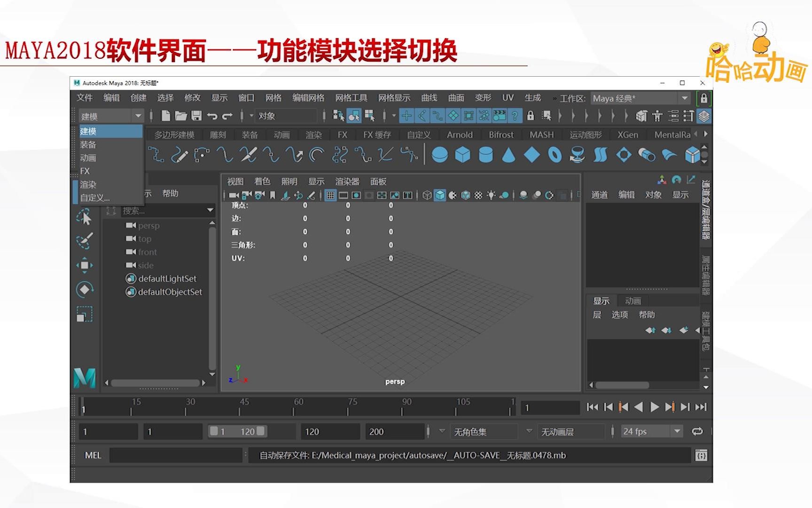Viewport: 812px width, 508px height.
Task: Click the Save Scene toolbar icon
Action: tap(198, 115)
